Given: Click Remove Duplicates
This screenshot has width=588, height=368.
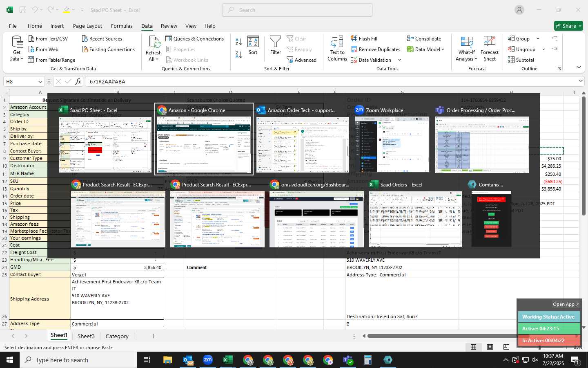Looking at the screenshot, I should tap(375, 49).
